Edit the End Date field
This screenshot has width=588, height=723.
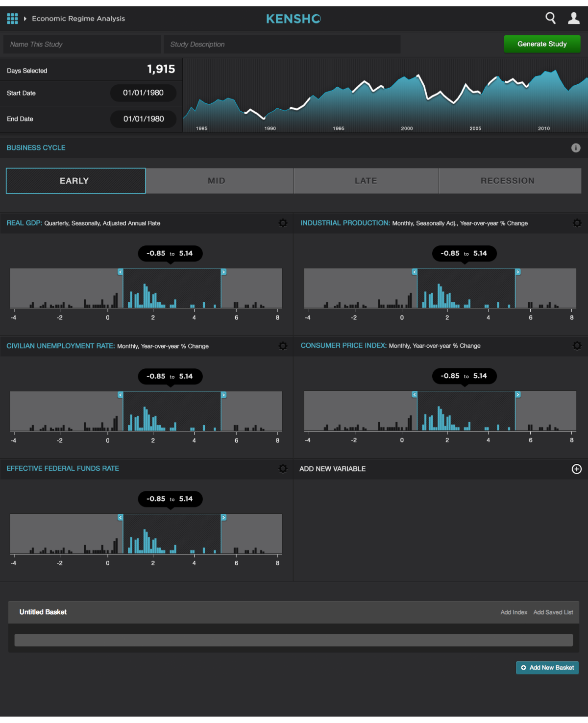tap(143, 119)
